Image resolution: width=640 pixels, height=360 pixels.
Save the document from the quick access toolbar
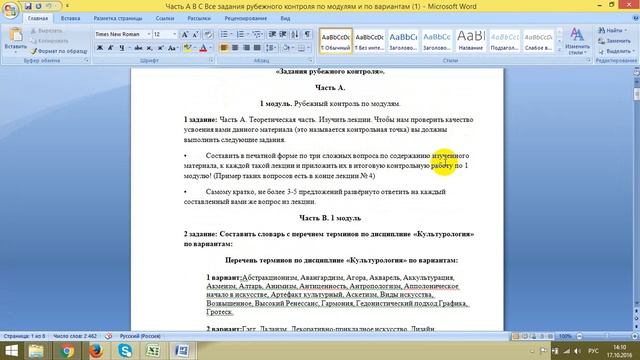(28, 6)
